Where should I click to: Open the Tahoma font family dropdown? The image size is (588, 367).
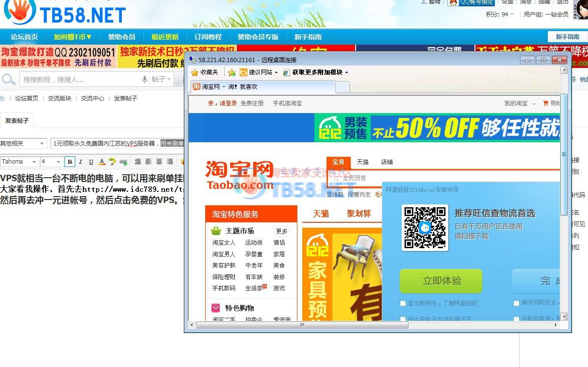click(19, 162)
